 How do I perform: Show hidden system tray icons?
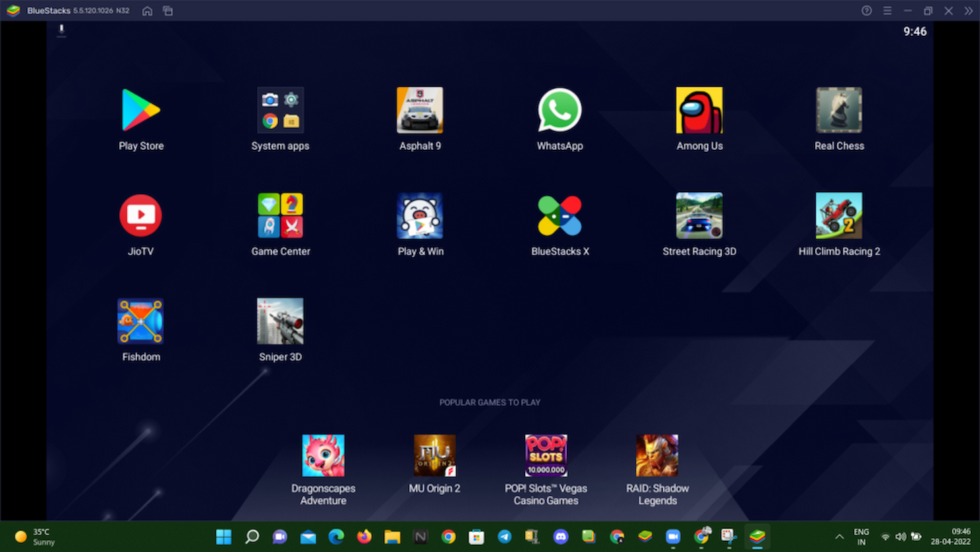[839, 536]
